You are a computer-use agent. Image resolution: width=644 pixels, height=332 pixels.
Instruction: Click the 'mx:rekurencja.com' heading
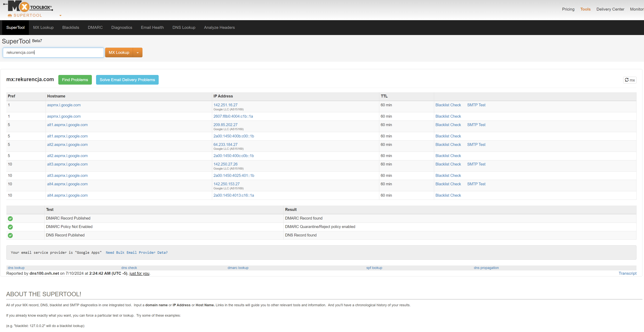click(30, 80)
